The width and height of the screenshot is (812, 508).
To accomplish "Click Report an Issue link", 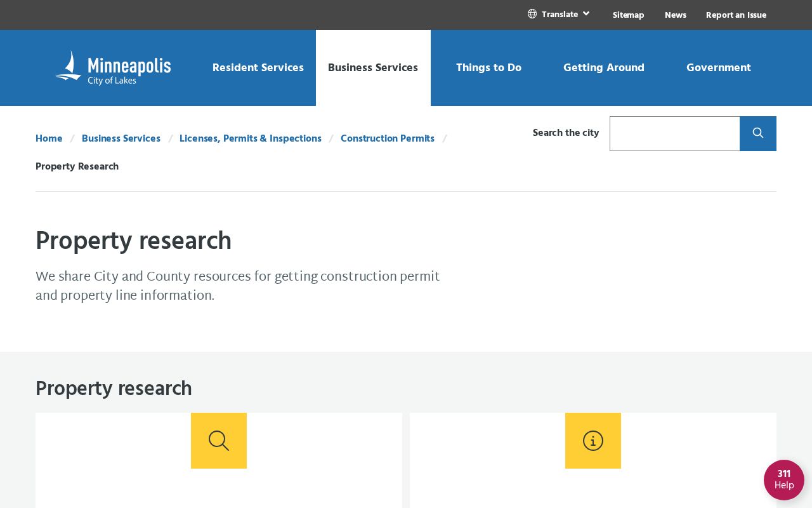I will pyautogui.click(x=736, y=15).
